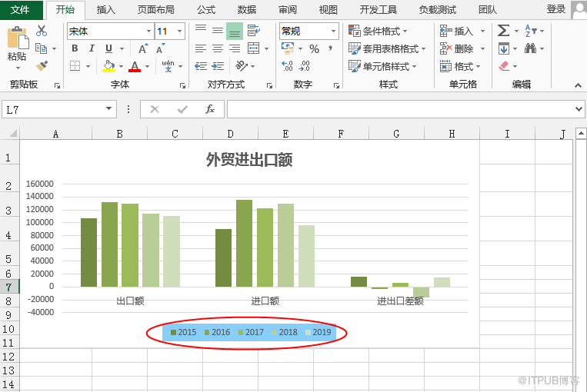The width and height of the screenshot is (587, 392).
Task: Open Find & Select binoculars icon
Action: (531, 48)
